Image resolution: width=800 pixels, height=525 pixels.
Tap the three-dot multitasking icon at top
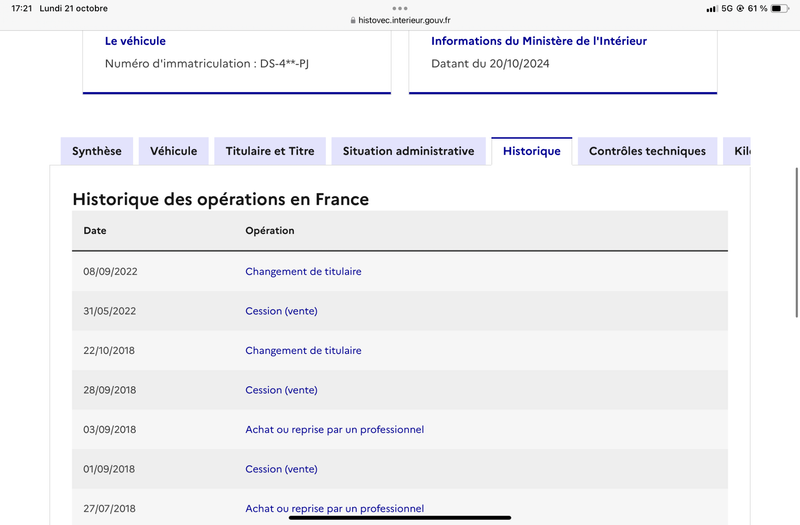point(400,8)
